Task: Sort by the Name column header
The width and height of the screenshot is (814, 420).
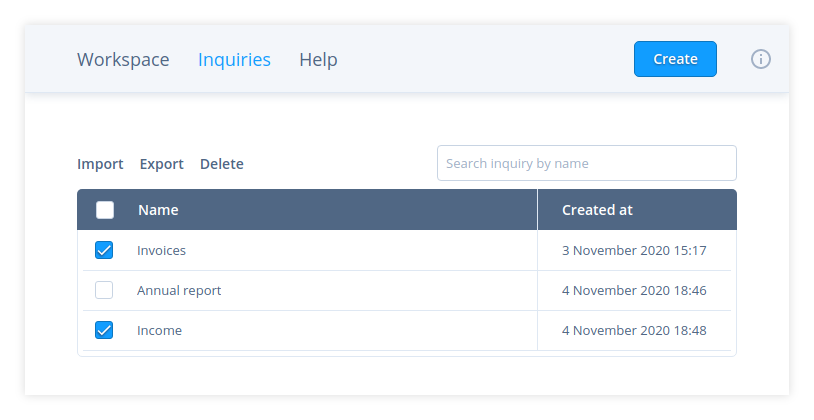Action: pos(158,210)
